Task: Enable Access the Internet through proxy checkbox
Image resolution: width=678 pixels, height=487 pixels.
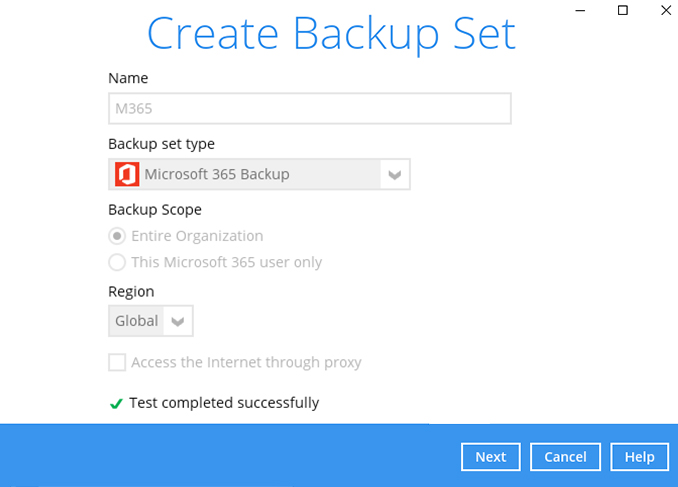Action: [117, 362]
